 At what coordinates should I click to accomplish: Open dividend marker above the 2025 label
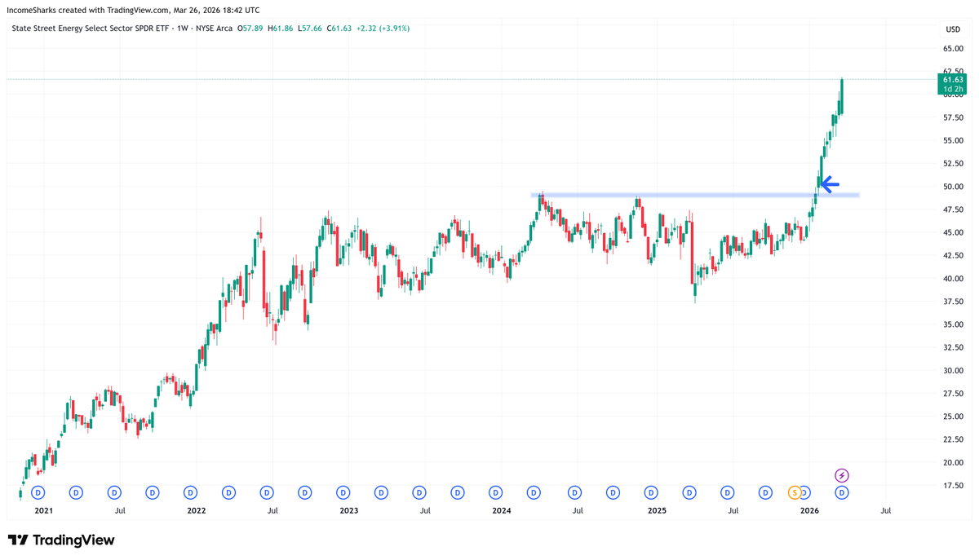pyautogui.click(x=651, y=492)
